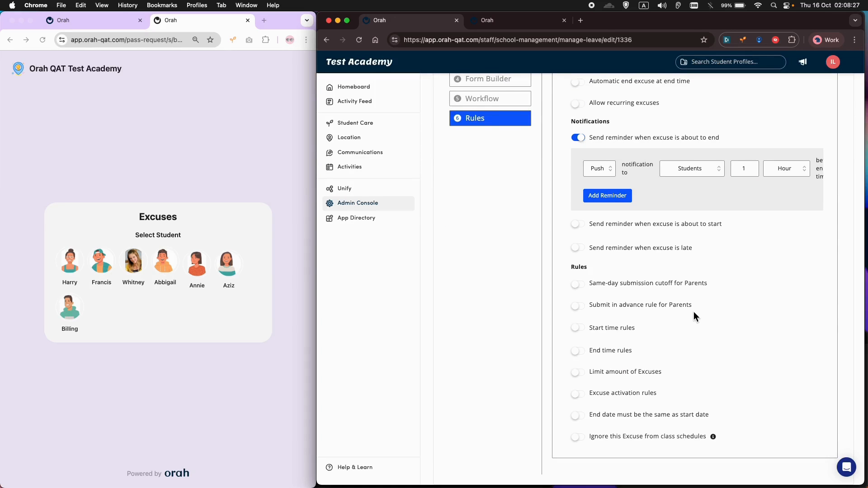
Task: Open the Homeboard section in sidebar
Action: (353, 87)
